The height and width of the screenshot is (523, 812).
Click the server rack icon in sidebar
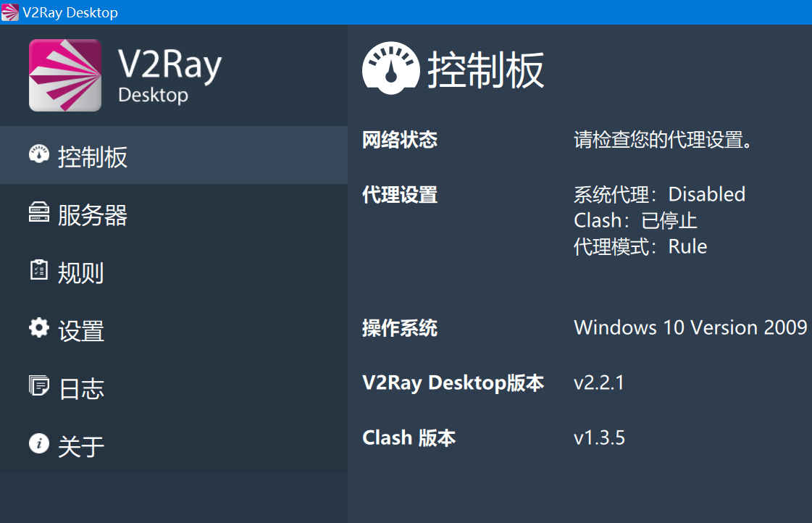click(38, 212)
